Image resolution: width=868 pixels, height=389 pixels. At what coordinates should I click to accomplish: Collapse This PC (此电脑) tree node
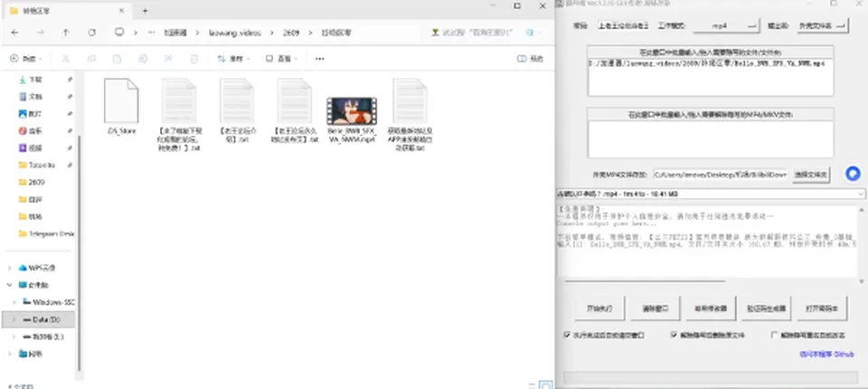pyautogui.click(x=9, y=285)
